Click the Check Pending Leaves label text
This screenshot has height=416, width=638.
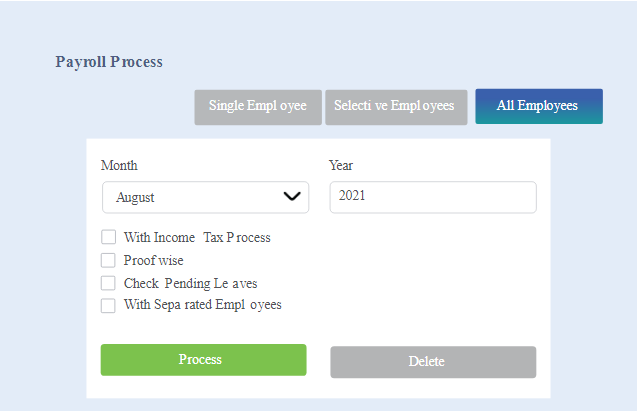[x=191, y=283]
